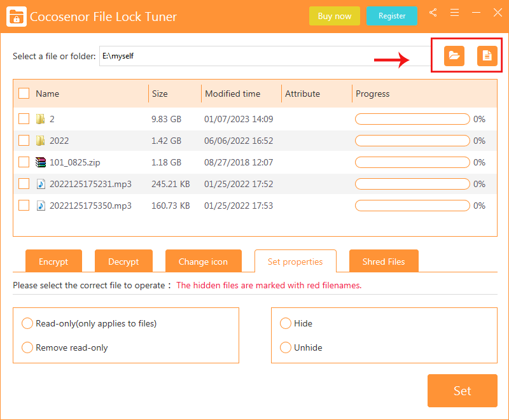
Task: Select the file name "2022125175231.mp3"
Action: point(90,184)
